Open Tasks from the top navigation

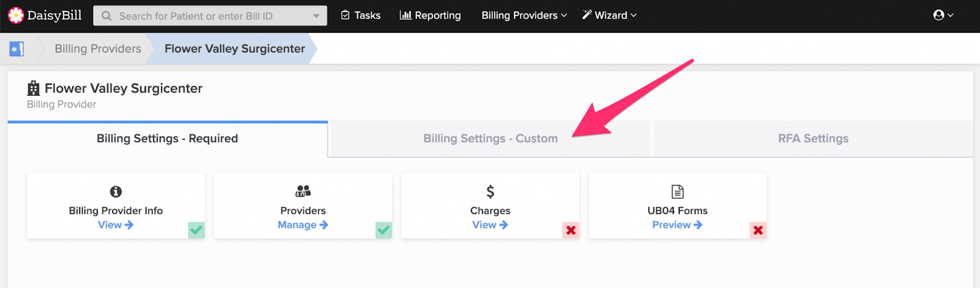(361, 15)
